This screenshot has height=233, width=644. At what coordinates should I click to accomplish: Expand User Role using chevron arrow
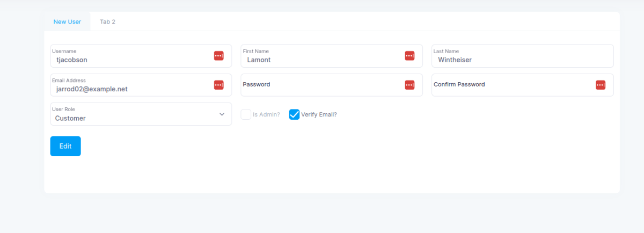(222, 114)
